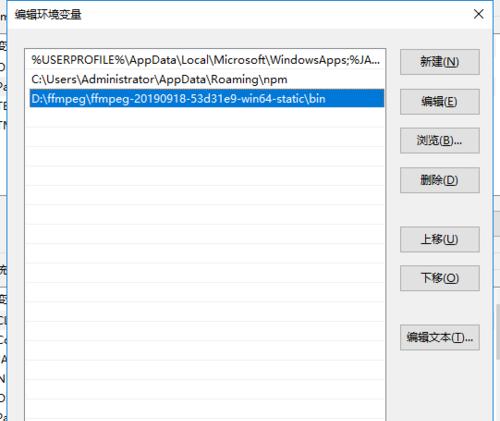Move entry up with 上移(U)
Viewport: 500px width, 421px height.
(440, 239)
